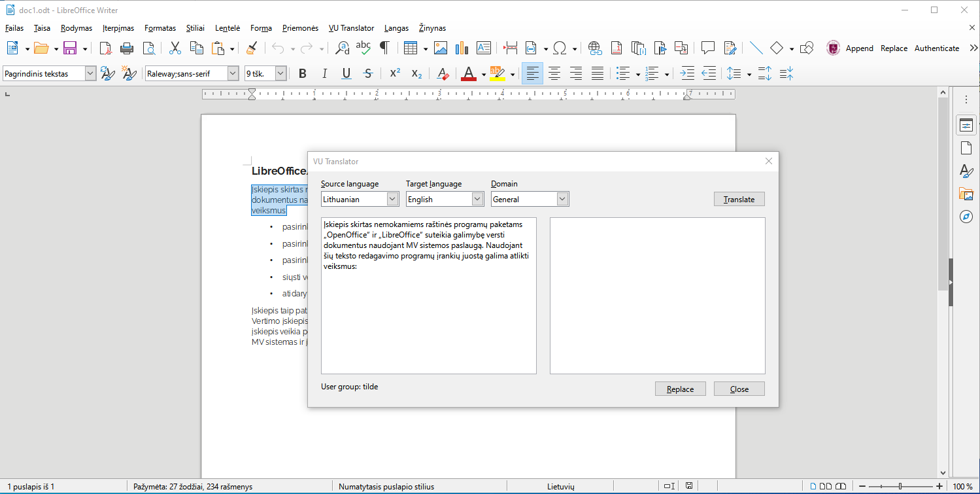Click Update Selected Style icon
Viewport: 980px width, 494px height.
[109, 74]
